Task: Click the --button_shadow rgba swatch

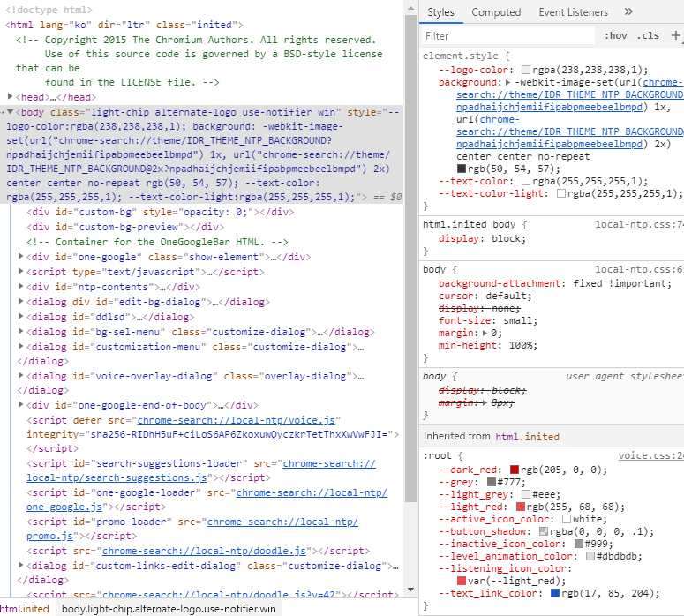Action: pos(544,531)
